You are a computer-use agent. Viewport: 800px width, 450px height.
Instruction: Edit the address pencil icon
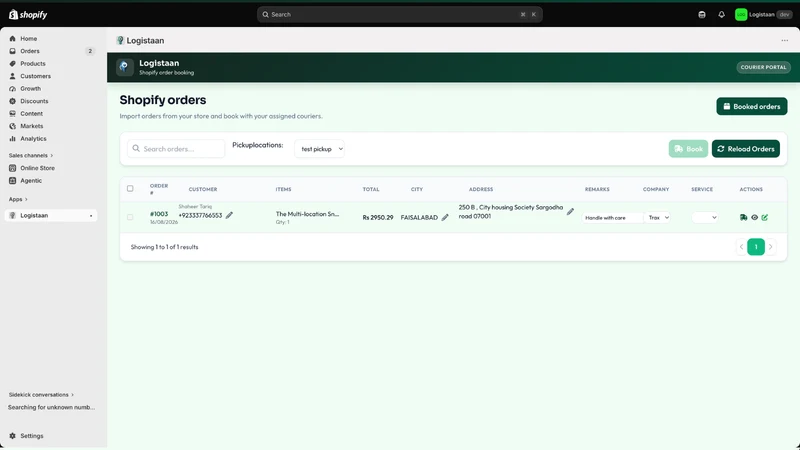coord(570,211)
